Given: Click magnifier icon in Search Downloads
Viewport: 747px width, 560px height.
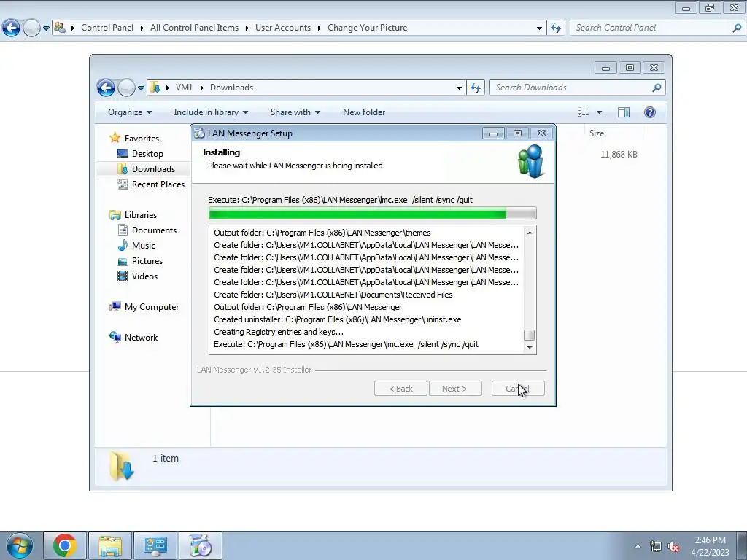Looking at the screenshot, I should click(657, 87).
